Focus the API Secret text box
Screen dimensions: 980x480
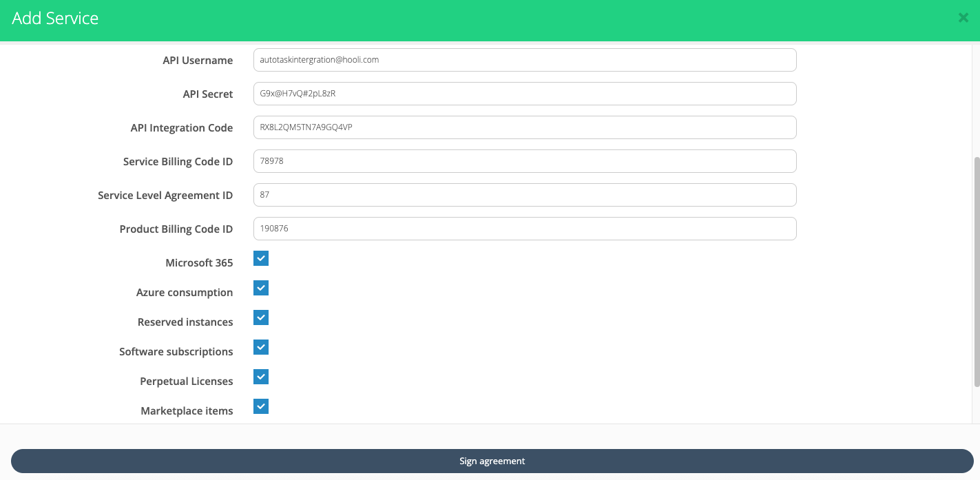524,94
